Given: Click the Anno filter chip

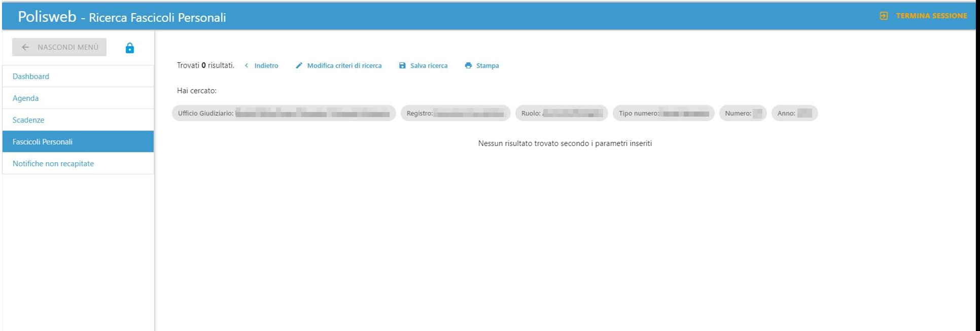Looking at the screenshot, I should click(794, 114).
